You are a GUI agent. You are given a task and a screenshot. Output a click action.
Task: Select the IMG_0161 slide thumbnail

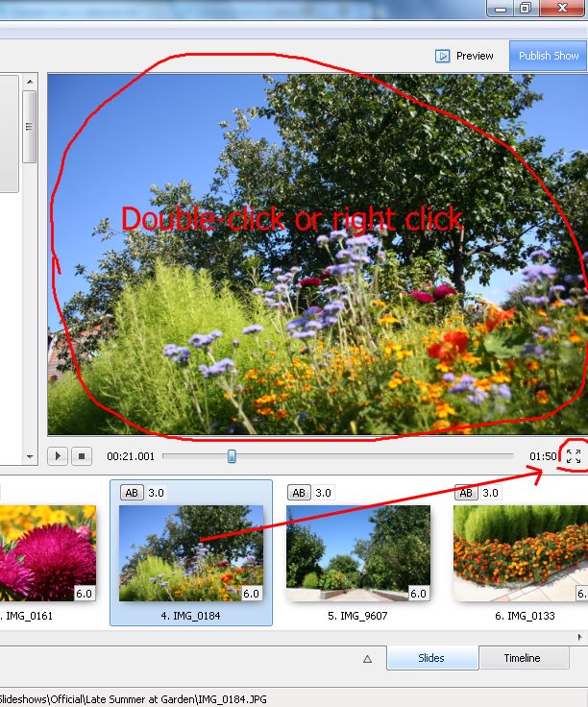point(48,552)
